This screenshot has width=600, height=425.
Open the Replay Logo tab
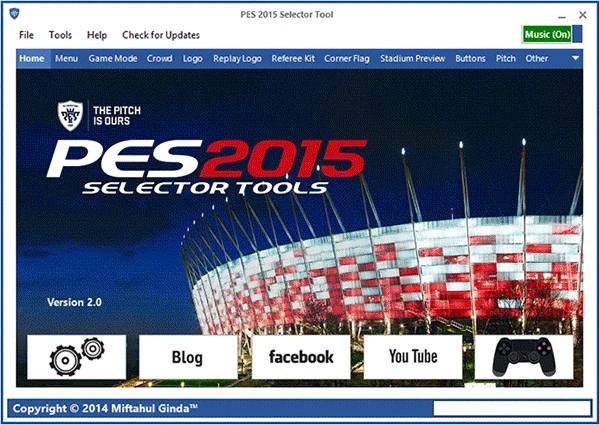tap(237, 59)
